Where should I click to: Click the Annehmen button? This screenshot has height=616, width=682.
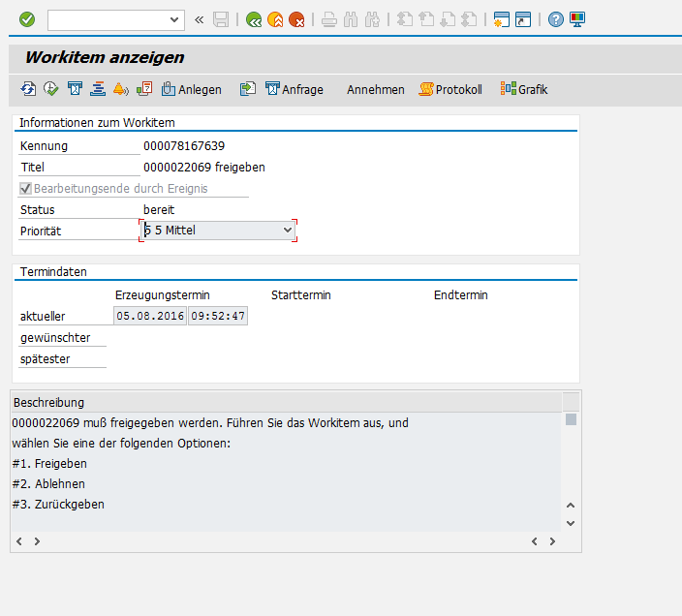(x=376, y=89)
